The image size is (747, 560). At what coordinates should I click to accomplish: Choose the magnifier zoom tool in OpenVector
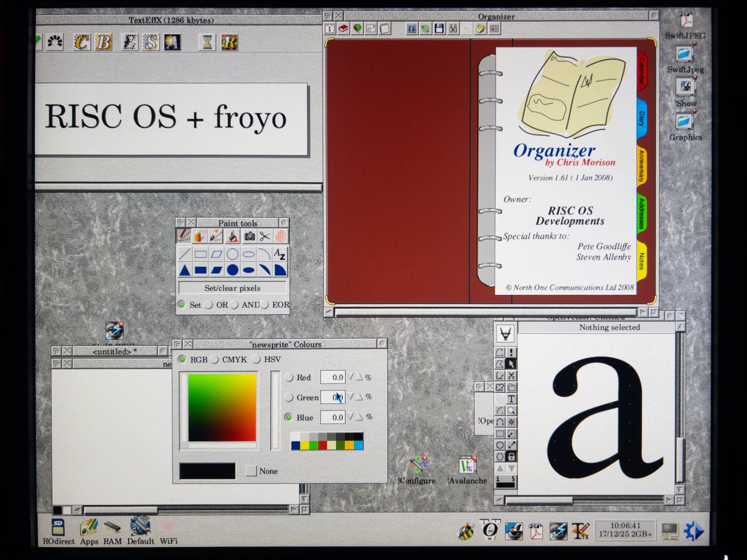[x=512, y=410]
